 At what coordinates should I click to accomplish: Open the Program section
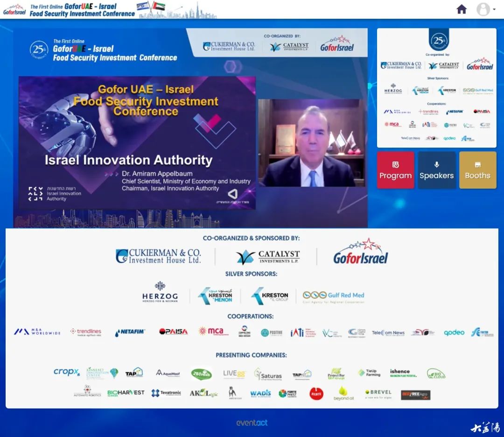[x=395, y=170]
